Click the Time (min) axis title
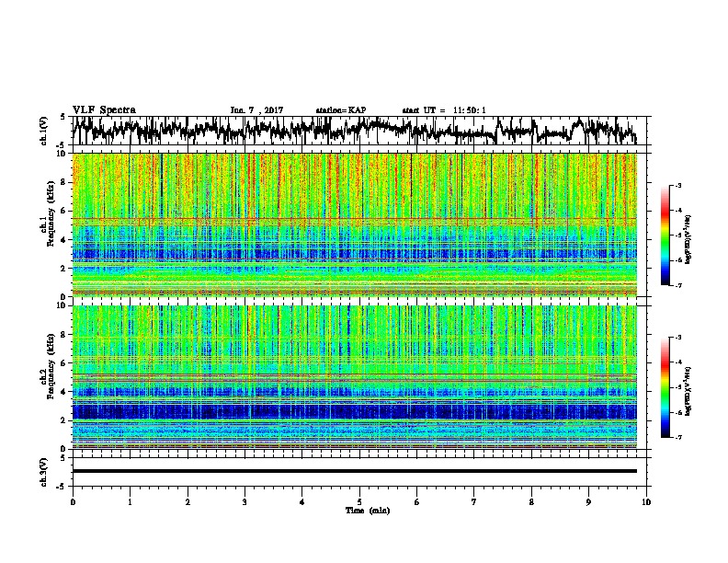This screenshot has height=563, width=728. [368, 511]
